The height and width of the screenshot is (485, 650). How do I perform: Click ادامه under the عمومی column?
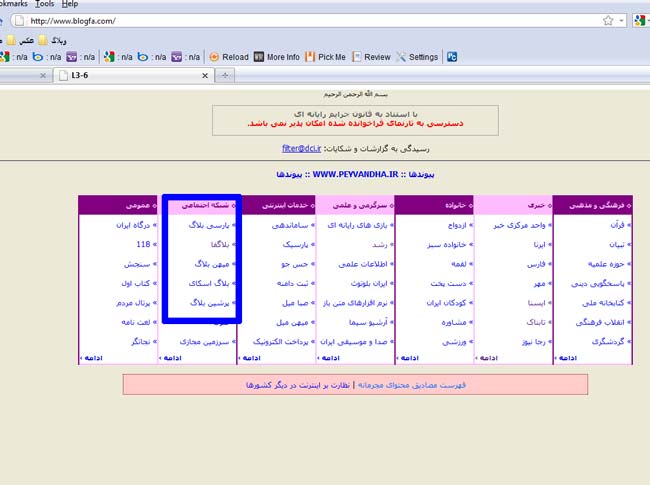(x=91, y=358)
